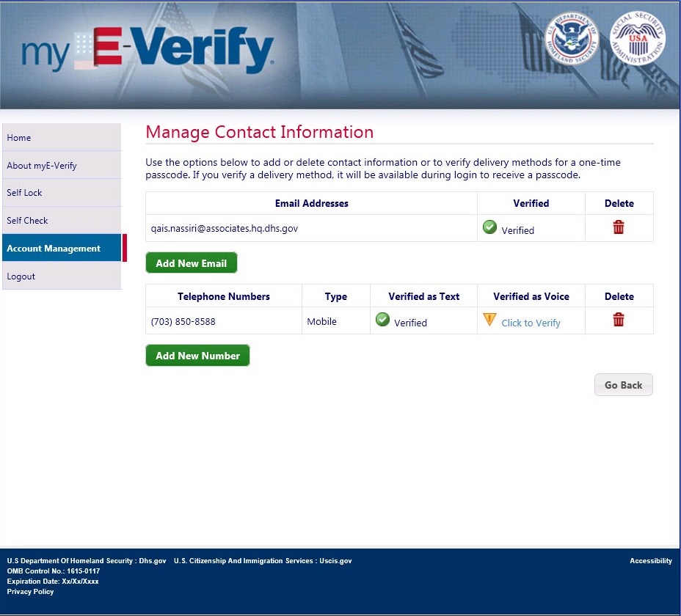Click the Verified label in the email row
The width and height of the screenshot is (681, 616).
517,230
